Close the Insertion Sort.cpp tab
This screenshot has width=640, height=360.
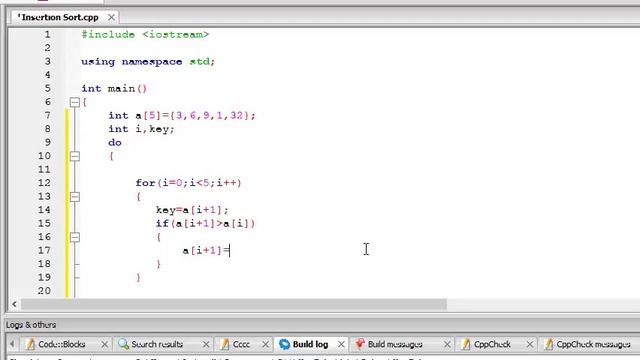pyautogui.click(x=111, y=18)
